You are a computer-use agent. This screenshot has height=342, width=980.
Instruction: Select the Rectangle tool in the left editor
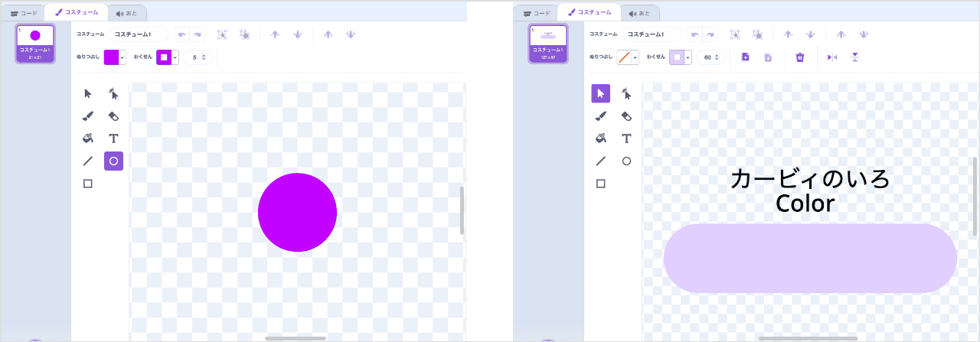pyautogui.click(x=88, y=184)
